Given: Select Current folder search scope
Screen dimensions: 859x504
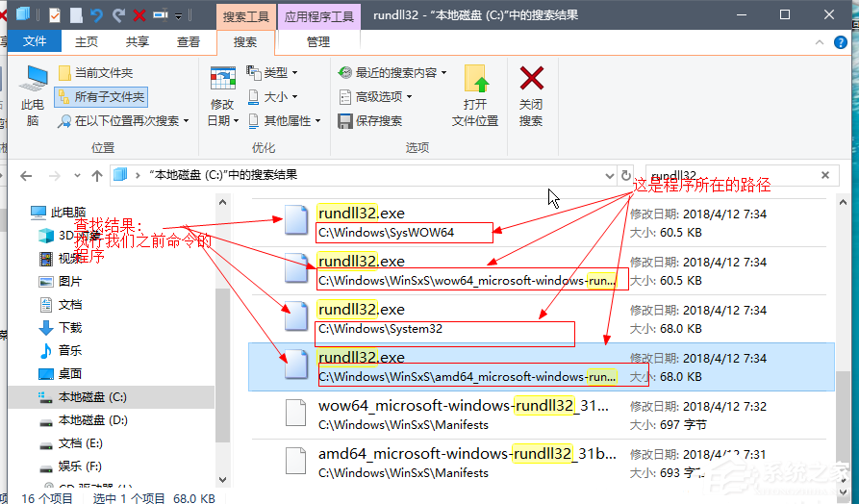Looking at the screenshot, I should point(96,73).
